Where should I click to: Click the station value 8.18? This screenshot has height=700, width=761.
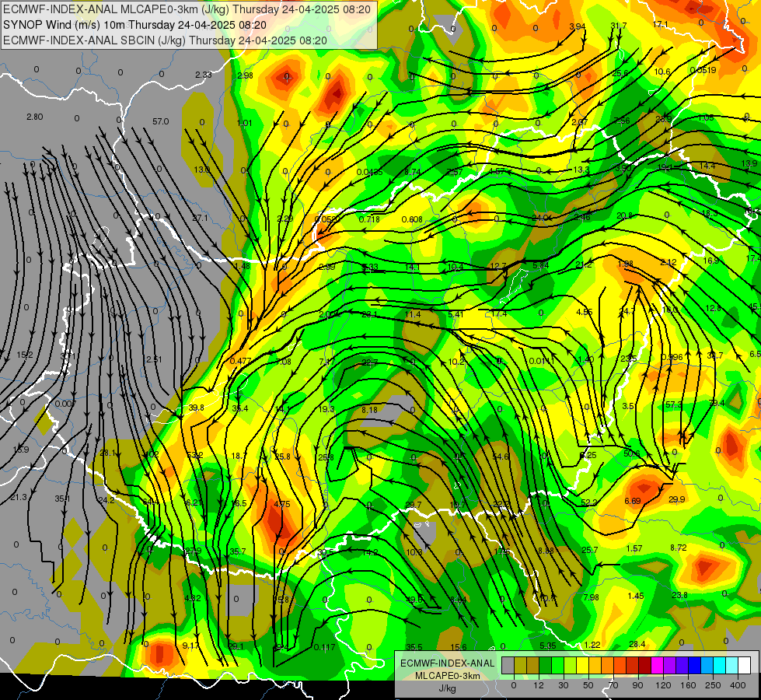(369, 410)
